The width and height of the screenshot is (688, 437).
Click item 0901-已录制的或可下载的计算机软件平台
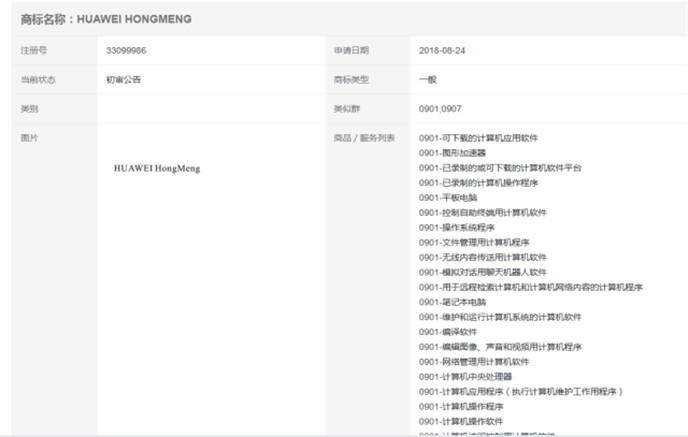500,168
